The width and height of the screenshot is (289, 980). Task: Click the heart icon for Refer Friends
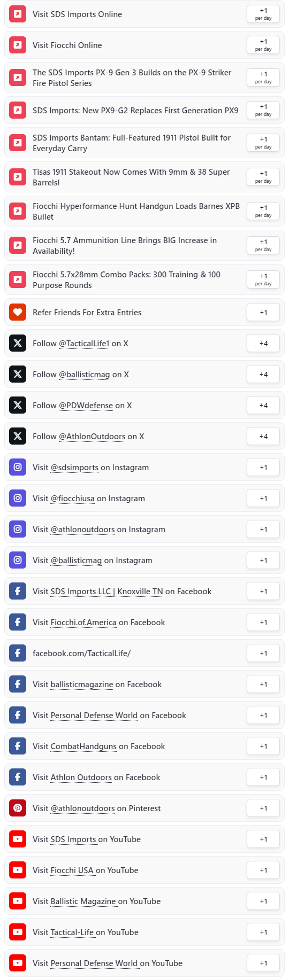pyautogui.click(x=18, y=313)
